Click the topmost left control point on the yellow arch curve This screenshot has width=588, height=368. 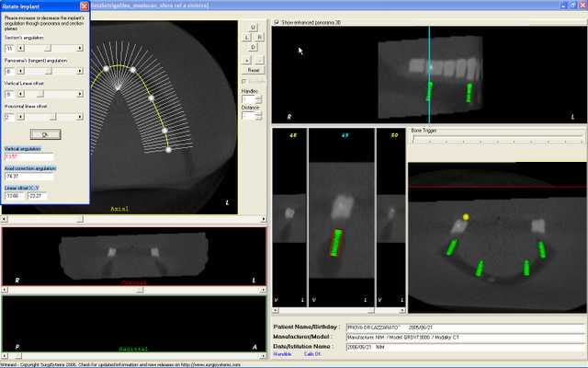[106, 69]
